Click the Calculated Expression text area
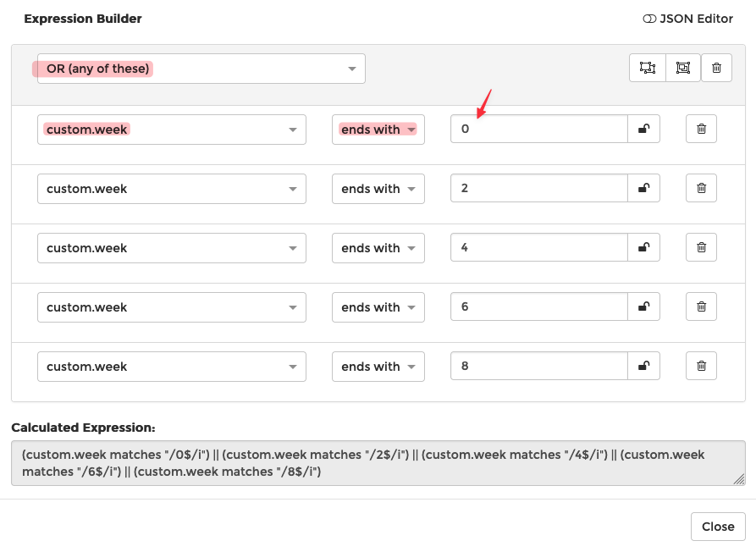Viewport: 756px width, 552px height. 378,463
